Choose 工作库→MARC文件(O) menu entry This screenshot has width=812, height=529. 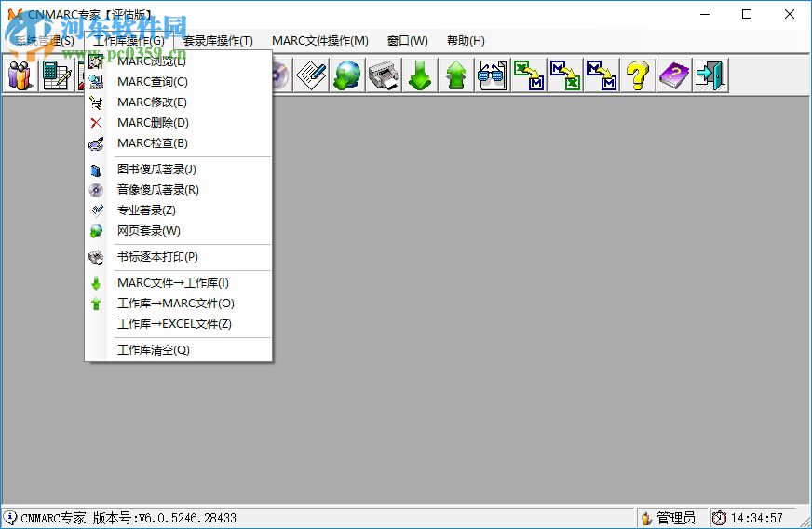tap(179, 303)
